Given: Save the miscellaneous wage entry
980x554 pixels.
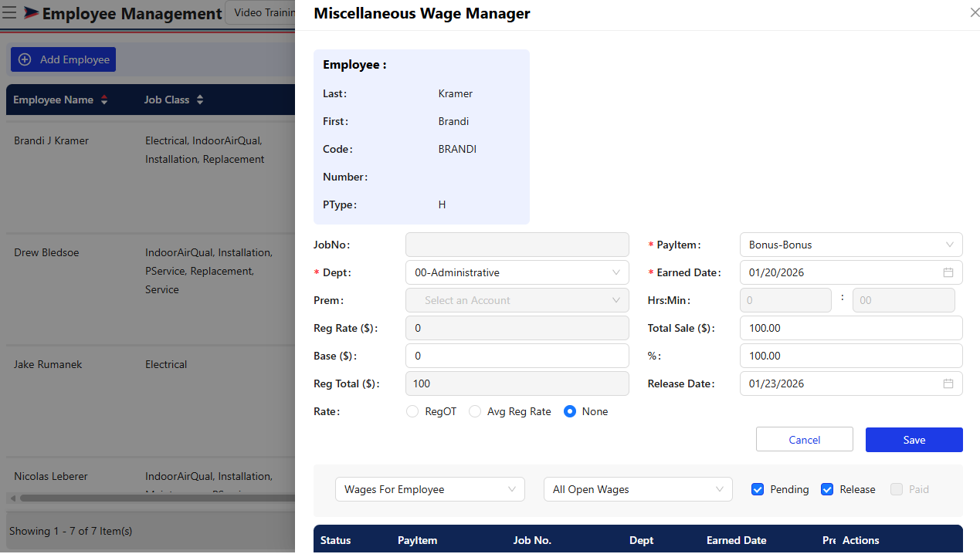Looking at the screenshot, I should pos(914,440).
